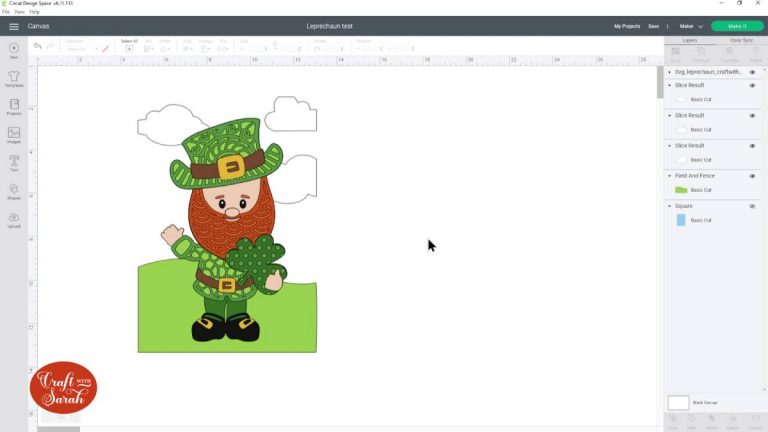Open My Projects from header

click(x=627, y=26)
